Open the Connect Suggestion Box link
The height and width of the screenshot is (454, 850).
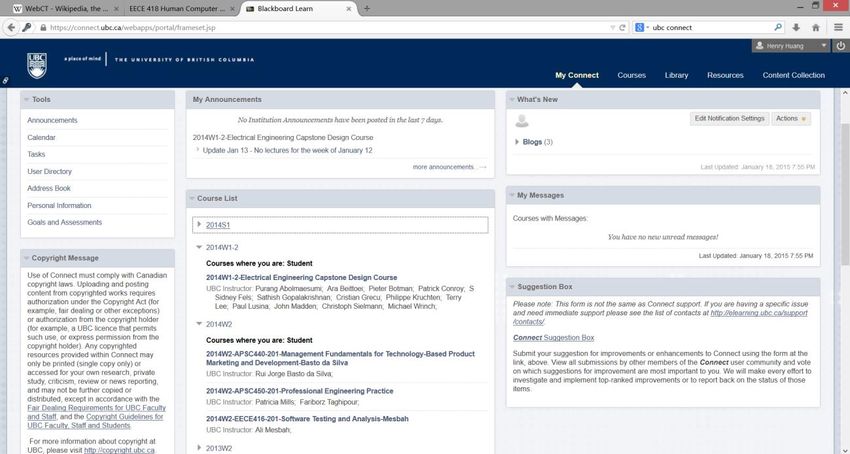(x=553, y=337)
